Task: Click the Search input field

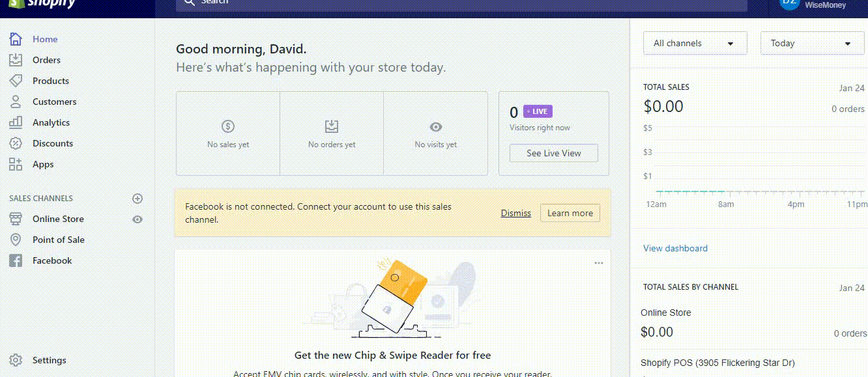Action: 456,3
